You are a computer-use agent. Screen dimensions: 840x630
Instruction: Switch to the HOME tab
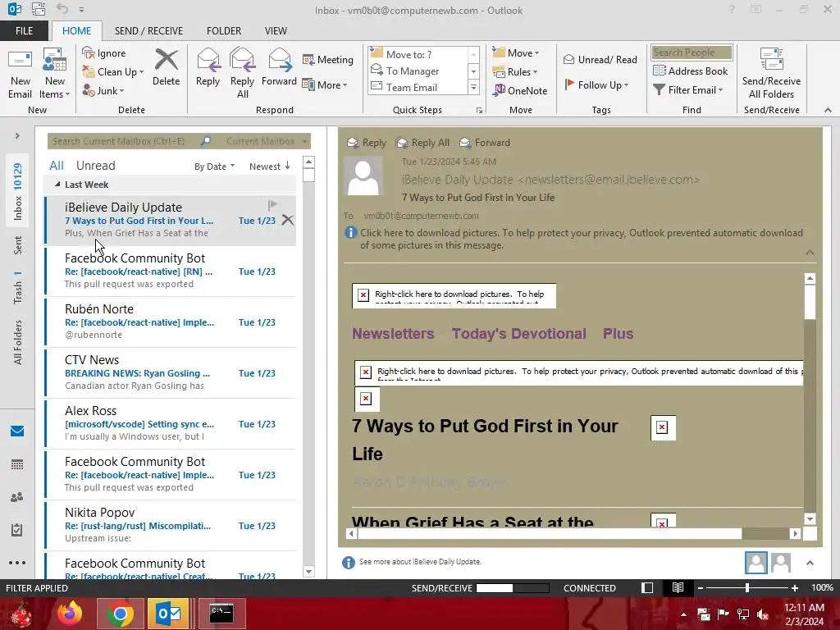click(76, 31)
